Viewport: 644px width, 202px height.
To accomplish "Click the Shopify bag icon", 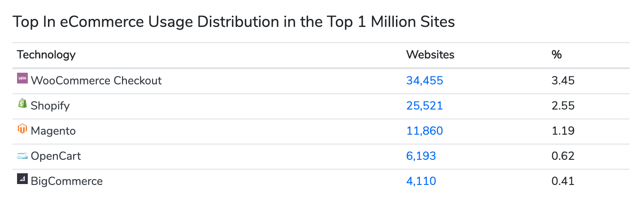I will 22,104.
